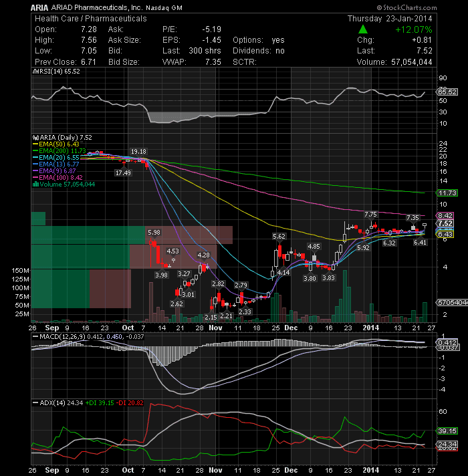Click the '65.52' RSI tag on right axis
The height and width of the screenshot is (476, 468).
click(447, 92)
